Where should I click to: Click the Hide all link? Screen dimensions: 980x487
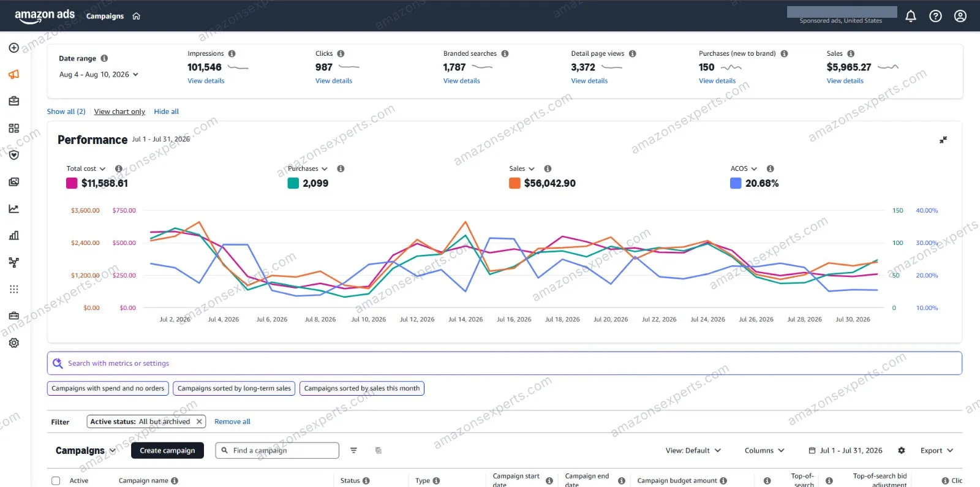pos(167,111)
